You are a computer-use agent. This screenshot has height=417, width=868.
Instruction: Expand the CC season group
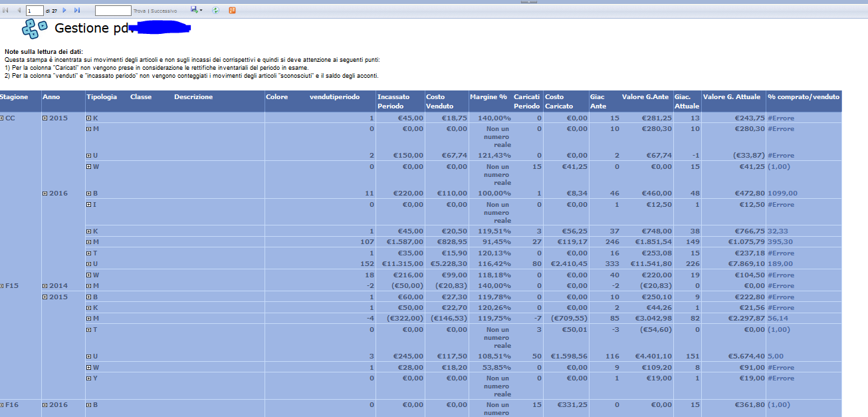tap(2, 118)
